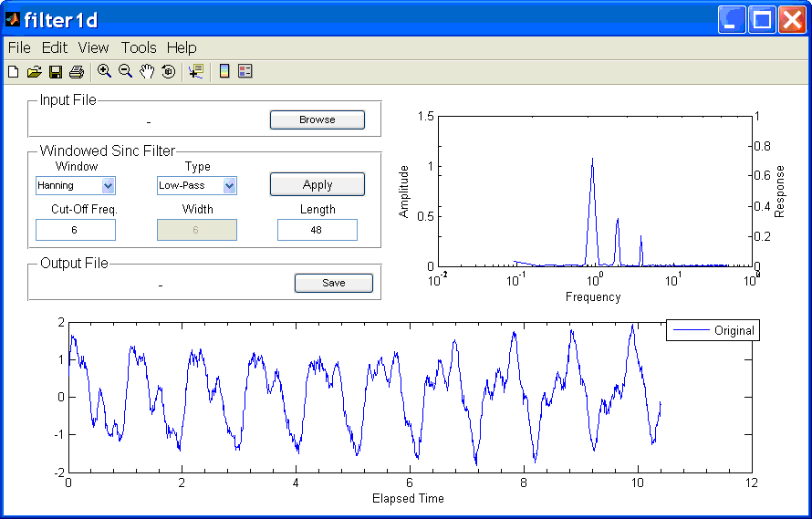Open file with the folder toolbar icon

[x=34, y=71]
